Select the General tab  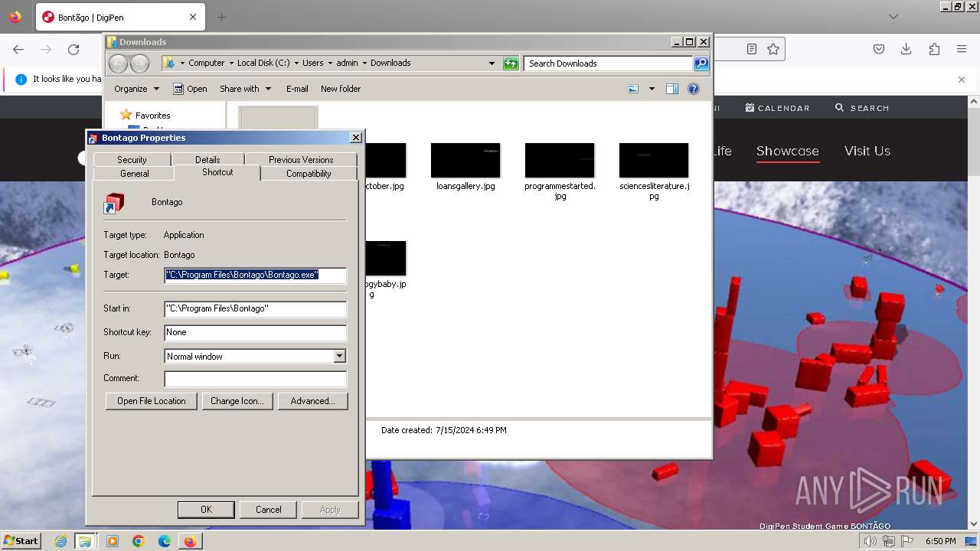tap(134, 174)
